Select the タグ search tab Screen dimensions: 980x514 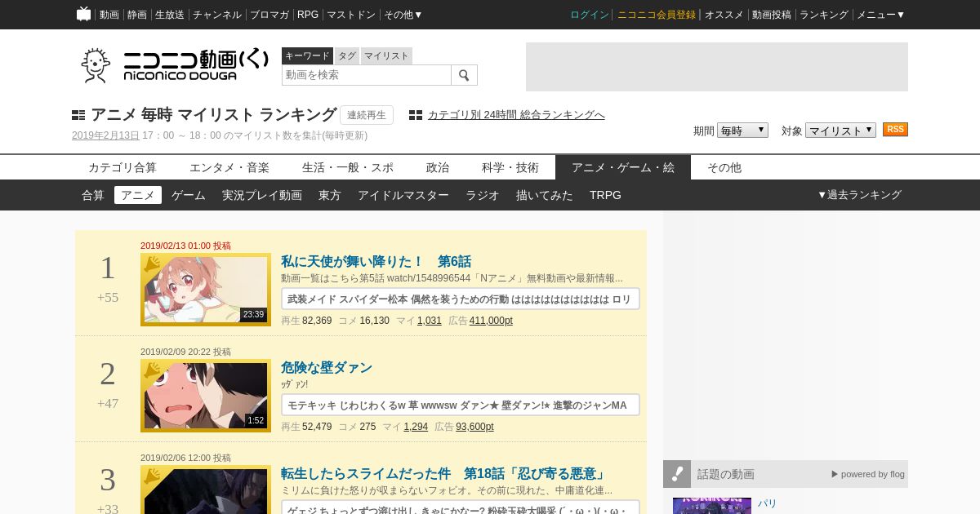tap(347, 55)
